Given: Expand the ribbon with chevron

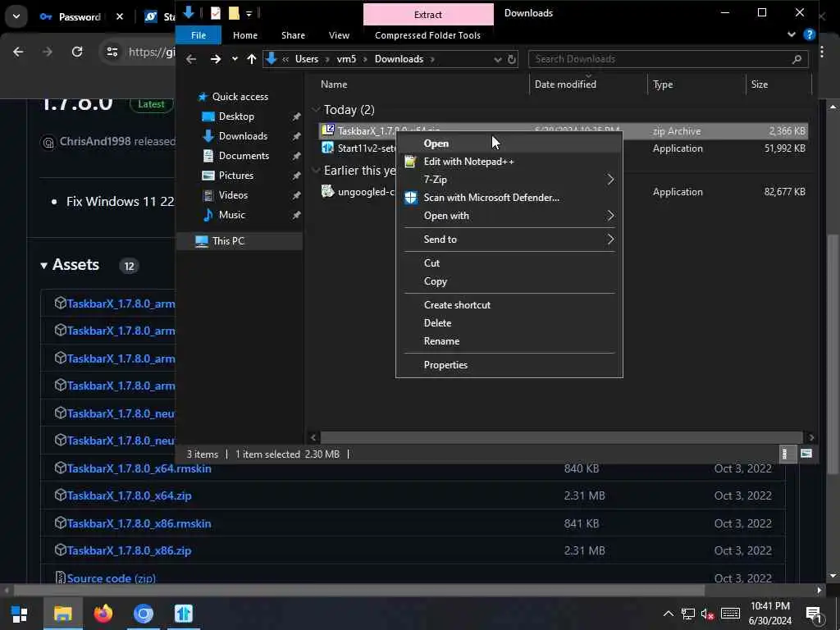Looking at the screenshot, I should (792, 34).
